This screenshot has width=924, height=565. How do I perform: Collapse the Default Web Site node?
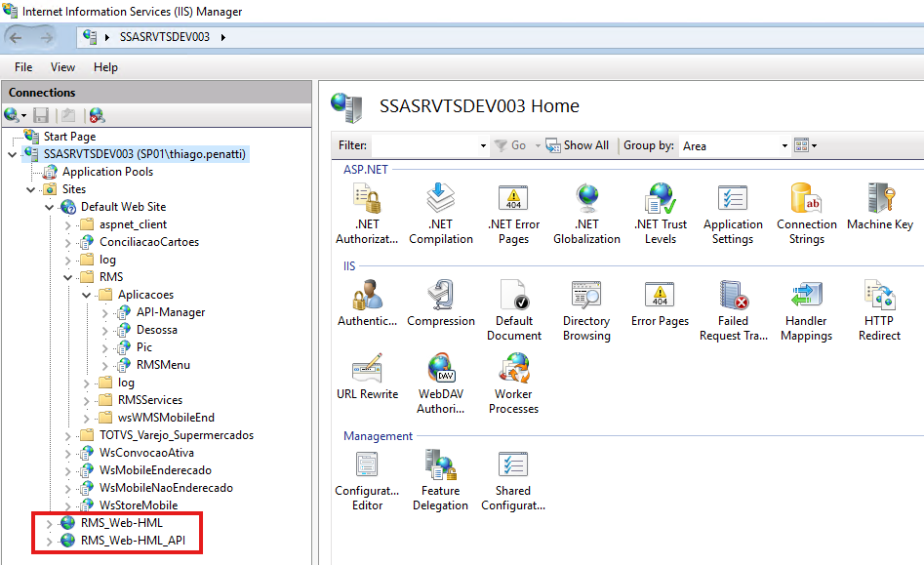click(x=50, y=208)
